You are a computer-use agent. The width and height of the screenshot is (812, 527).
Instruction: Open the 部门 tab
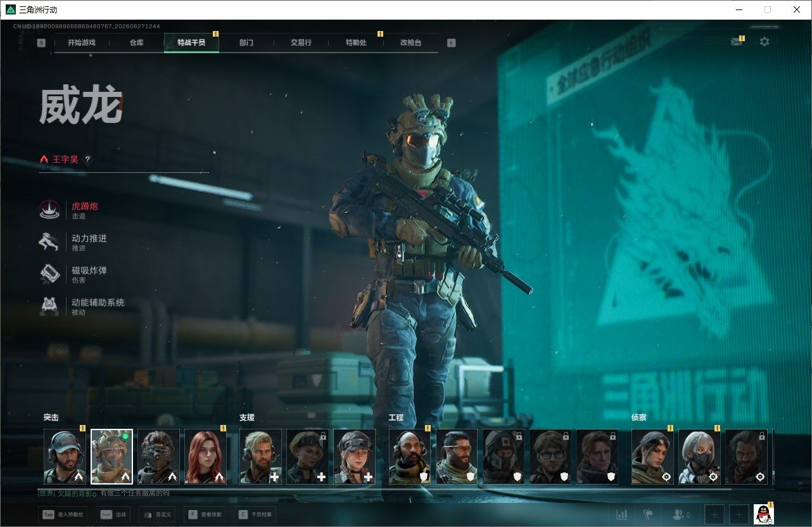pos(246,43)
